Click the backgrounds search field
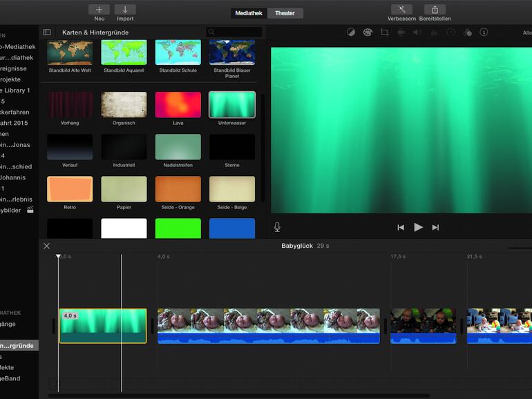Viewport: 532px width, 399px height. pyautogui.click(x=235, y=32)
